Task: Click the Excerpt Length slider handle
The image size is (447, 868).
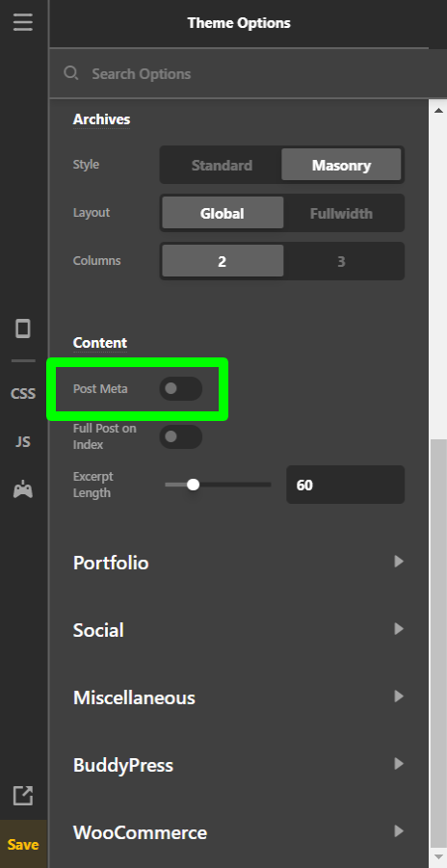Action: point(193,485)
